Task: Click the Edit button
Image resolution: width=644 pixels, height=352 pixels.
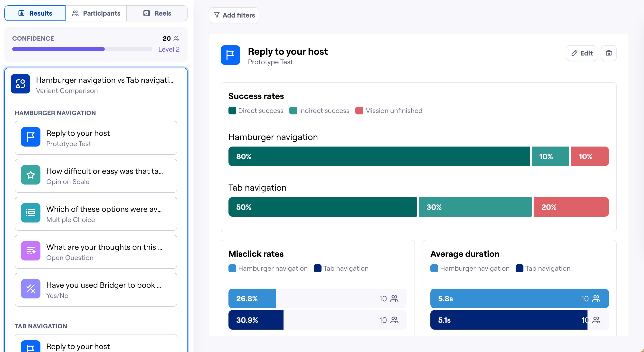Action: (581, 53)
